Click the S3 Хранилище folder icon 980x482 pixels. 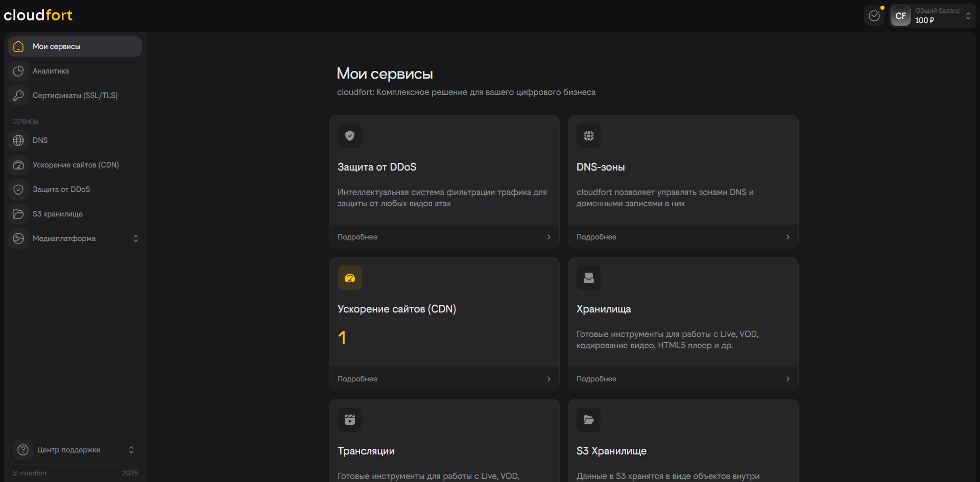pyautogui.click(x=589, y=420)
